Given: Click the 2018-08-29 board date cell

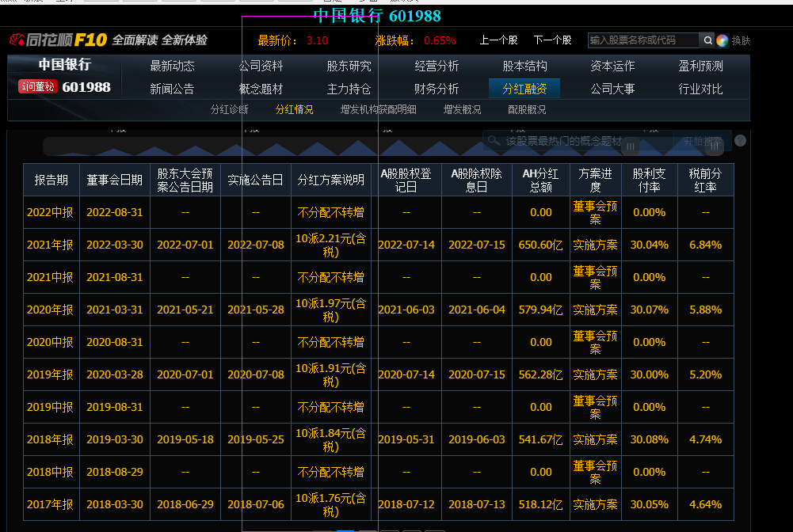Looking at the screenshot, I should coord(115,472).
